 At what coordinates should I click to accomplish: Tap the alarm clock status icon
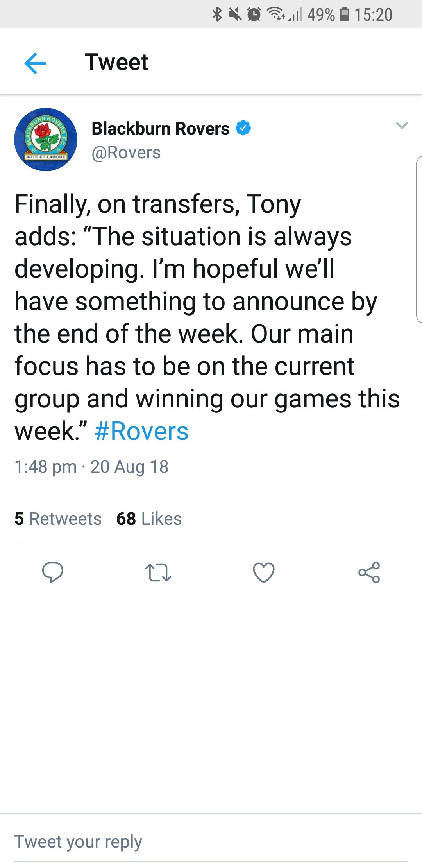[x=254, y=14]
